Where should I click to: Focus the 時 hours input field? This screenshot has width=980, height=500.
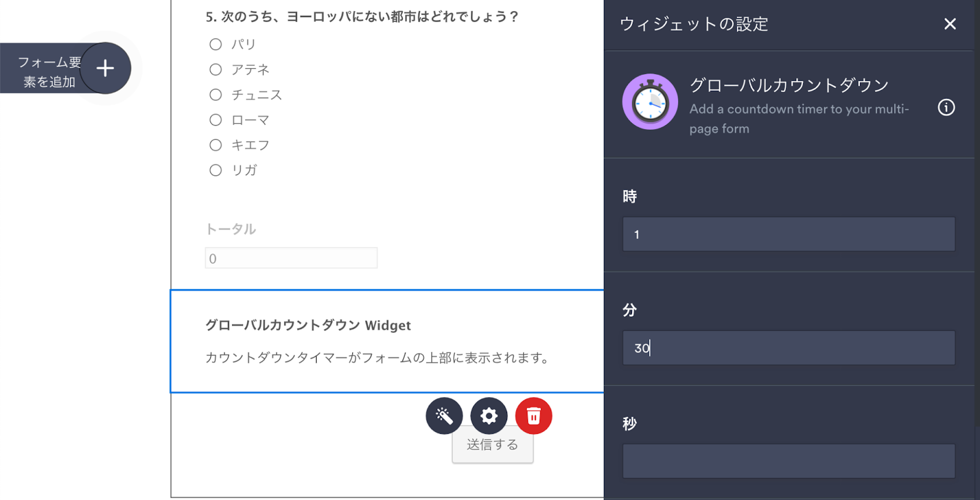pos(788,234)
